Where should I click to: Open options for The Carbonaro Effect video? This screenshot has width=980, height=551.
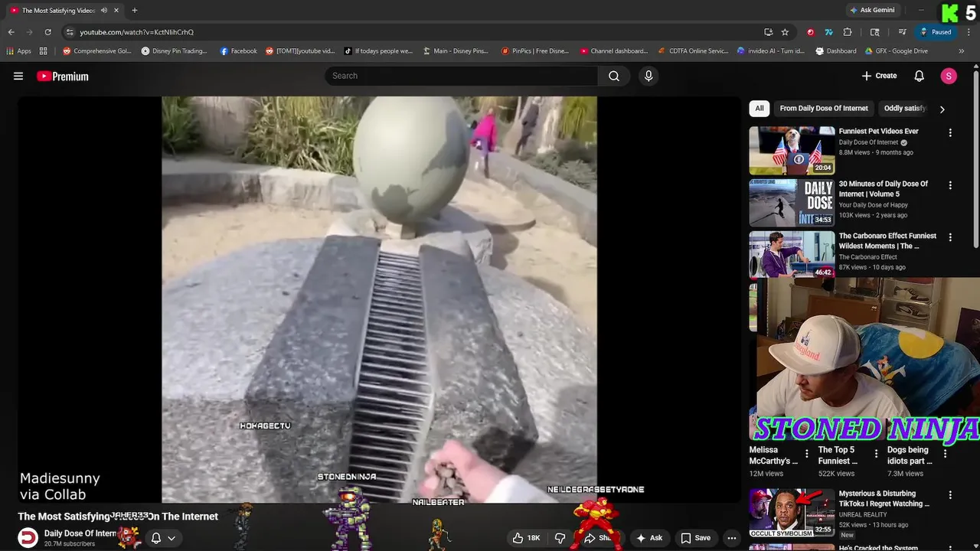click(x=950, y=237)
